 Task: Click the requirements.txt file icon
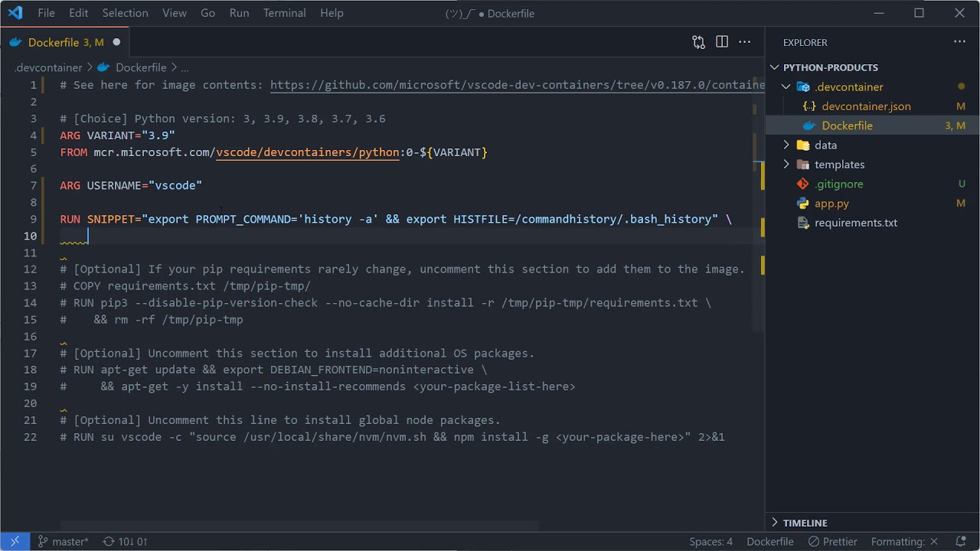pos(803,223)
